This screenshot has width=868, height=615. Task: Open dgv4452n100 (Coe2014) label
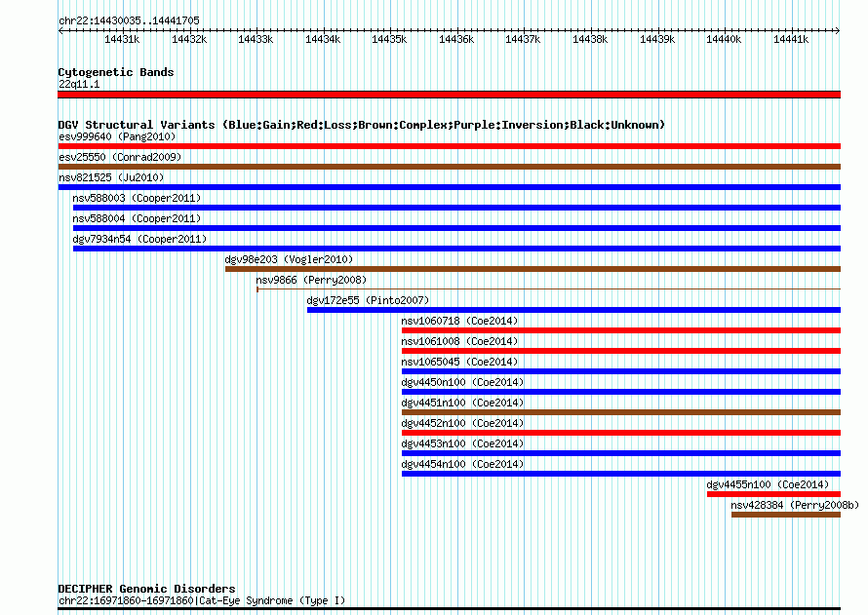click(x=462, y=423)
